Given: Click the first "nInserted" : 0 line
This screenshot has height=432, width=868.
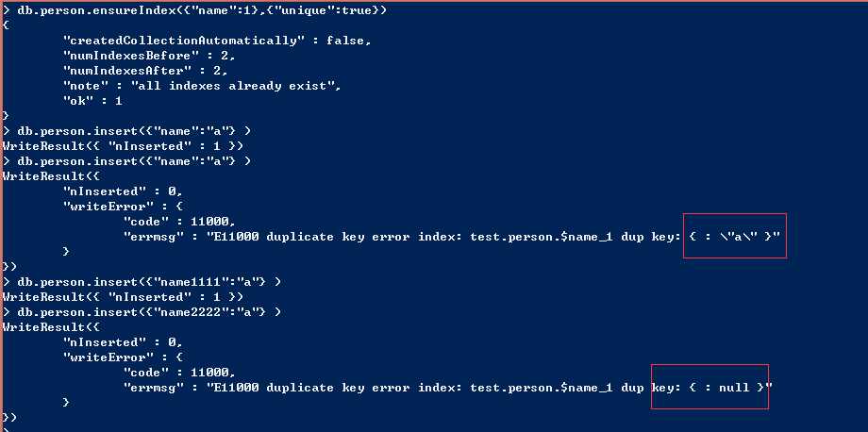Looking at the screenshot, I should tap(123, 191).
